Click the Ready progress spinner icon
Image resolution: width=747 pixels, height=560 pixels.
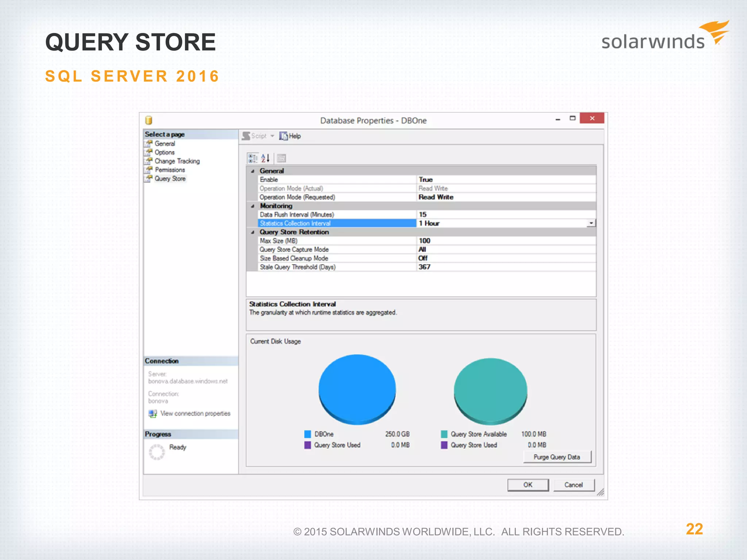pos(157,452)
